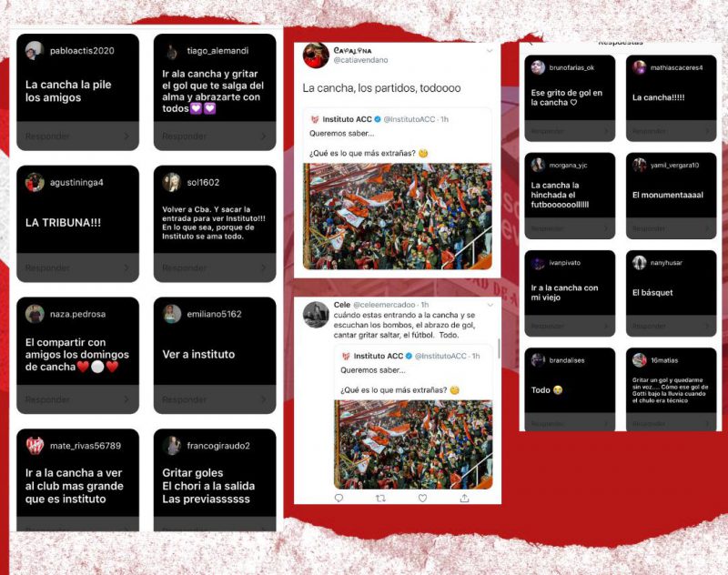Screen dimensions: 728x575
Task: Click the reply icon under Cele's tweet
Action: tap(339, 498)
